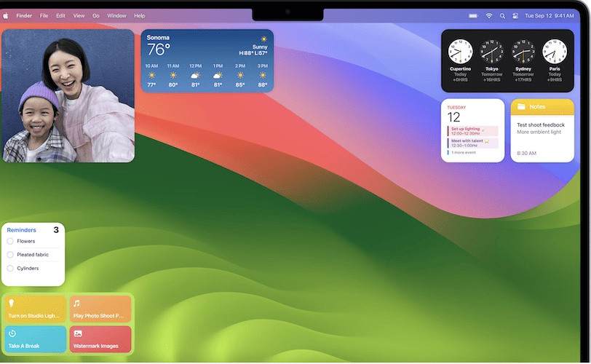Open the File menu
The height and width of the screenshot is (364, 591).
(44, 15)
